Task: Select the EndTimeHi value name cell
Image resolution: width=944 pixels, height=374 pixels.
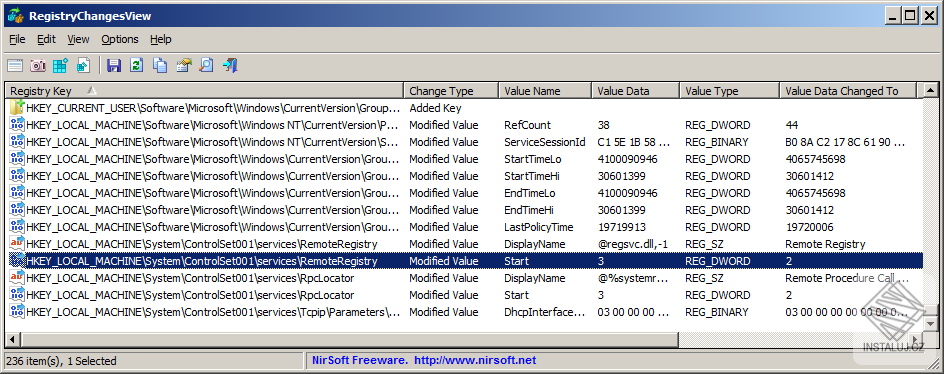Action: (x=529, y=210)
